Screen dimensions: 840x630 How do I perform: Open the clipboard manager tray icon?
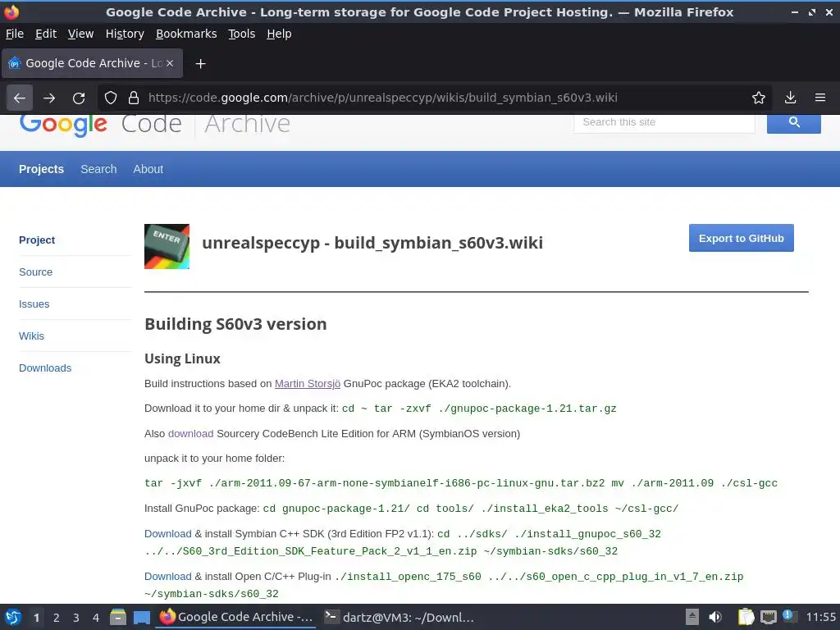pyautogui.click(x=746, y=617)
